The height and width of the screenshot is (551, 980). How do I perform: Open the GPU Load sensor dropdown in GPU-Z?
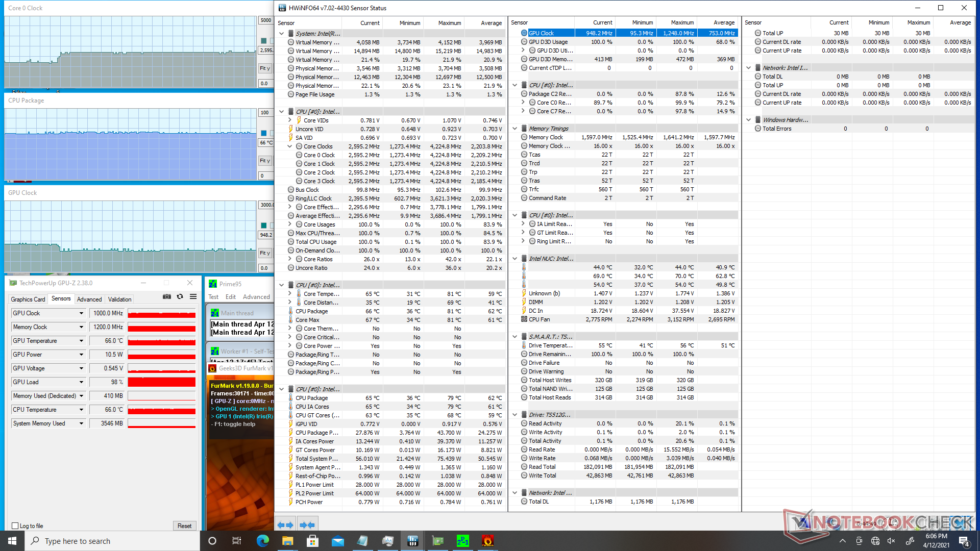point(81,382)
